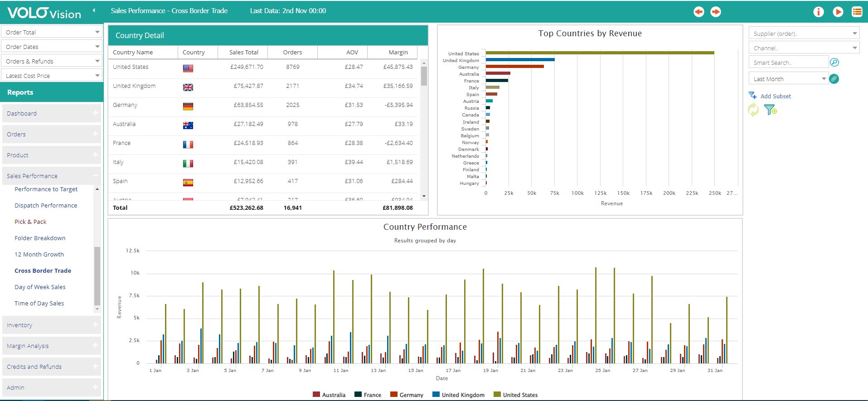Click the Add Subset link
868x401 pixels.
click(x=775, y=96)
